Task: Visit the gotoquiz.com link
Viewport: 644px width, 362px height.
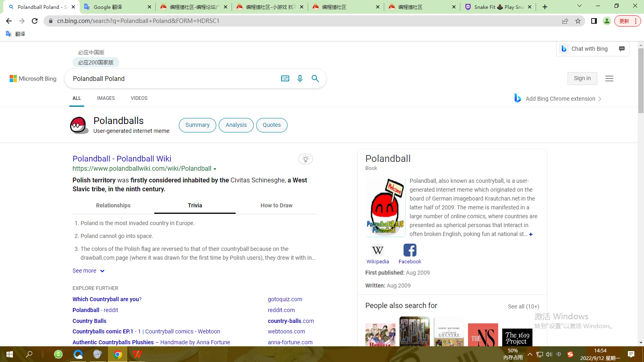Action: tap(285, 299)
